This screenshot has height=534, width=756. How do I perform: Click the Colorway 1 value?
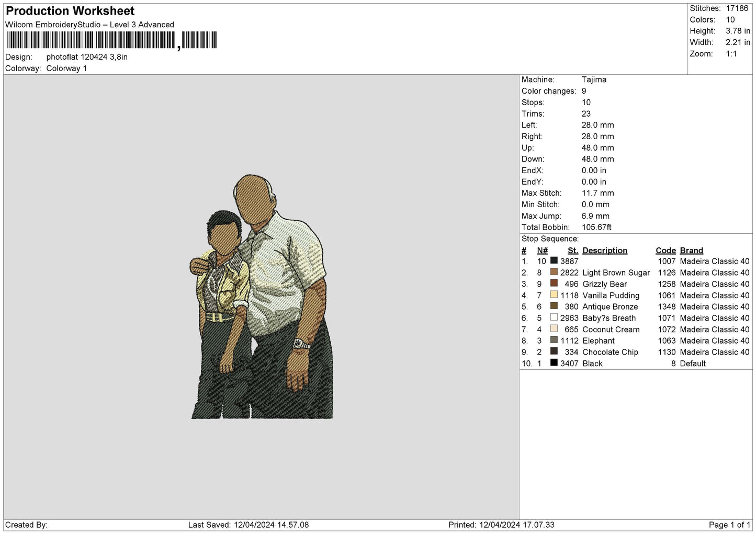click(x=66, y=69)
